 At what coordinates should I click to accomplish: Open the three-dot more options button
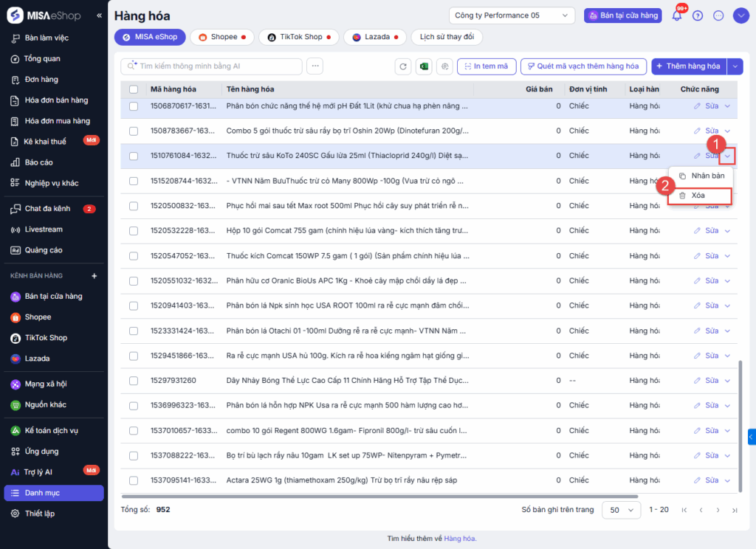(315, 66)
